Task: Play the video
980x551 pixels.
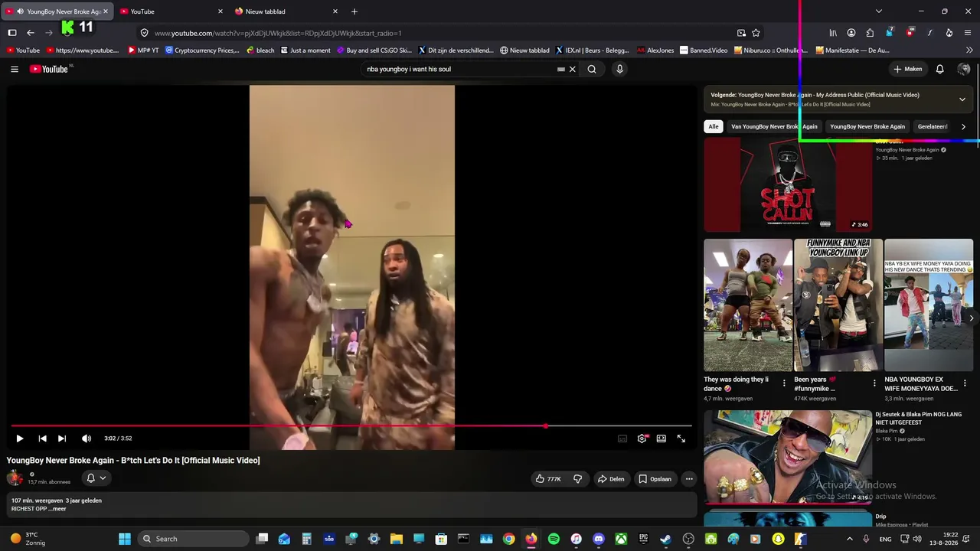Action: tap(20, 439)
